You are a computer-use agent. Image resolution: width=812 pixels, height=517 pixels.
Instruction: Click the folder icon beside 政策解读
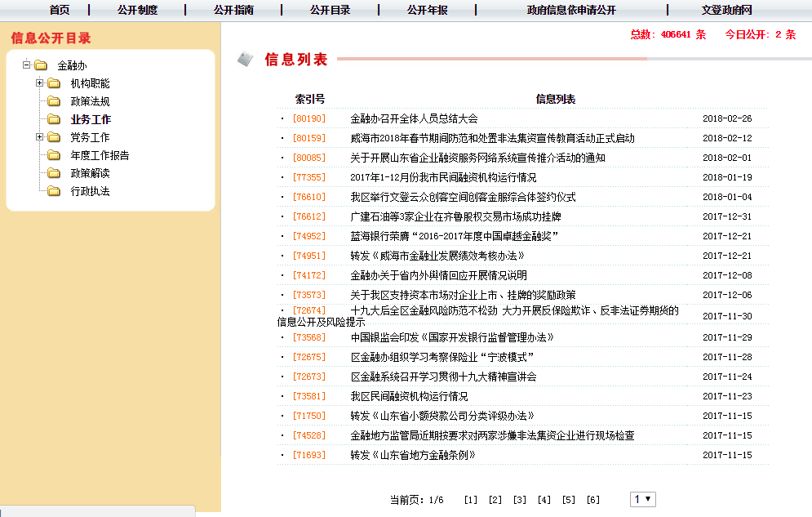(x=54, y=173)
